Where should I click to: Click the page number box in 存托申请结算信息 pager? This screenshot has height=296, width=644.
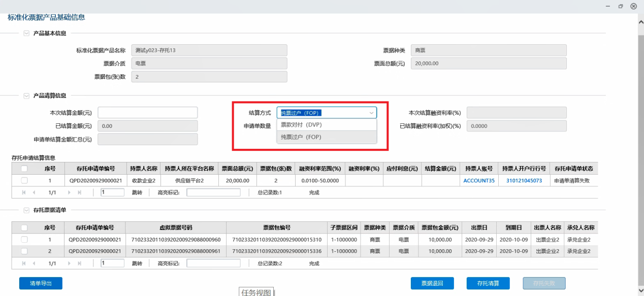point(113,192)
